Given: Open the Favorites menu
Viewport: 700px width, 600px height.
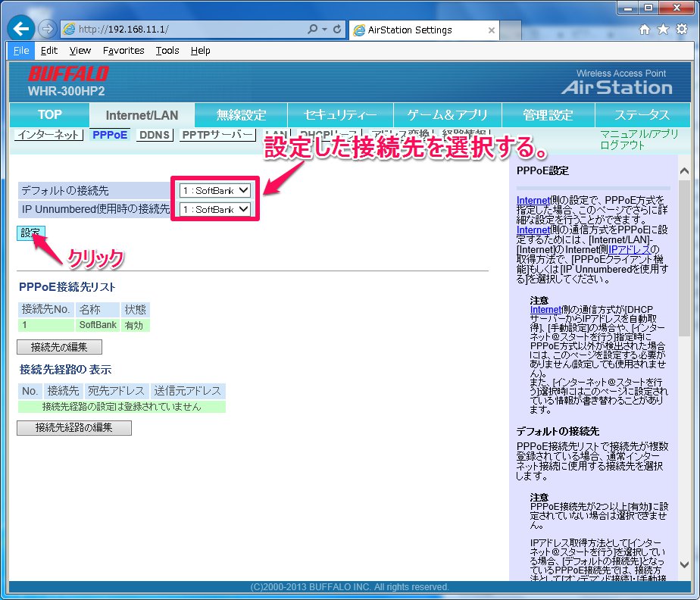Looking at the screenshot, I should click(x=123, y=51).
